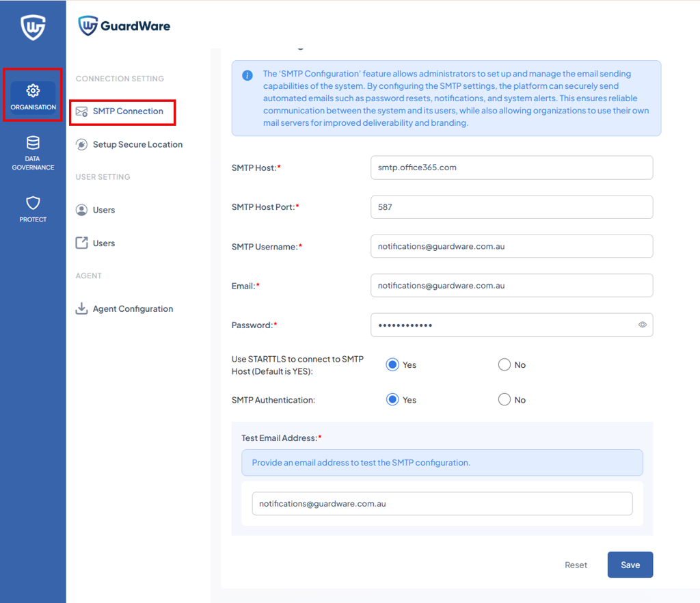Click the Users person avatar icon
This screenshot has width=700, height=603.
click(x=82, y=210)
